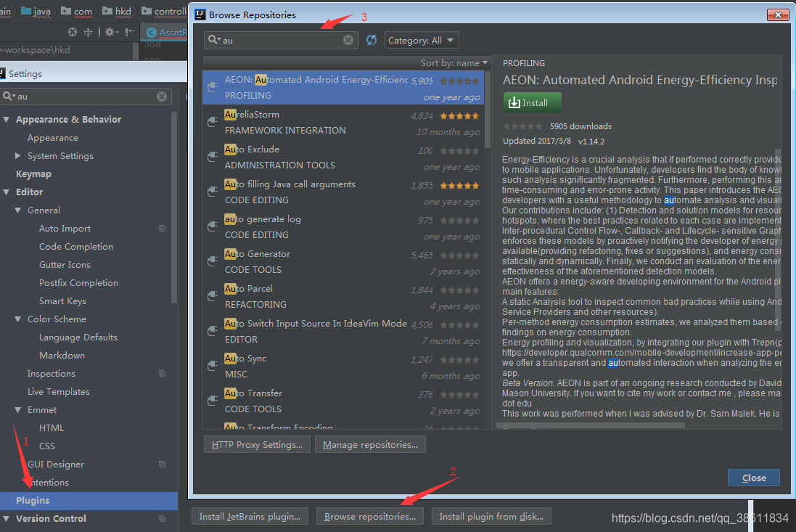Click project-level icon next to Inspections
The width and height of the screenshot is (796, 532).
(x=162, y=374)
